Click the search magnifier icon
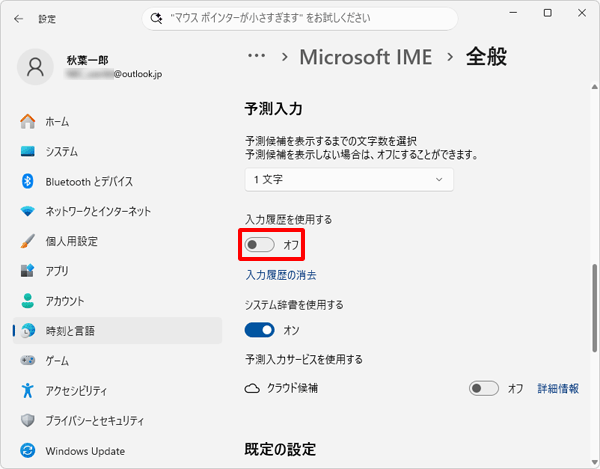600x469 pixels. [x=156, y=18]
